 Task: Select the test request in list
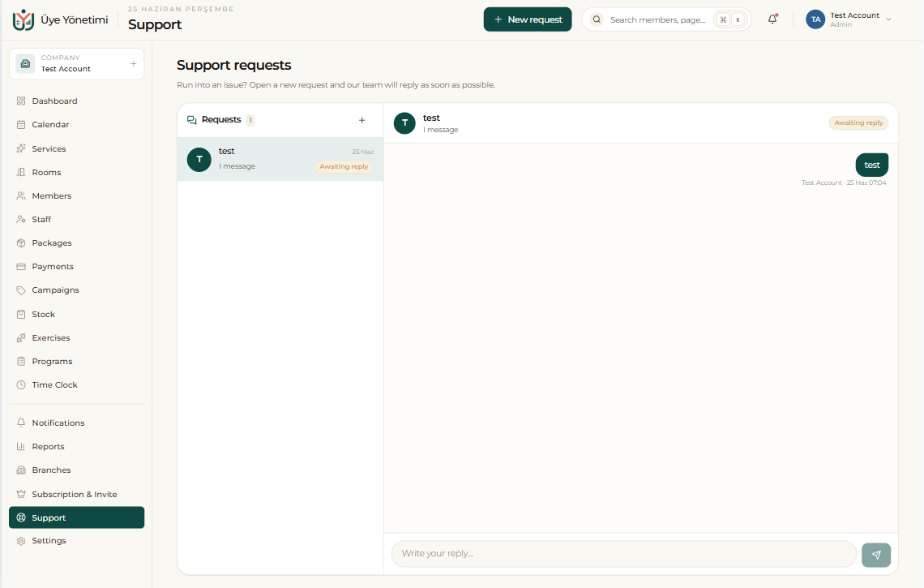280,159
